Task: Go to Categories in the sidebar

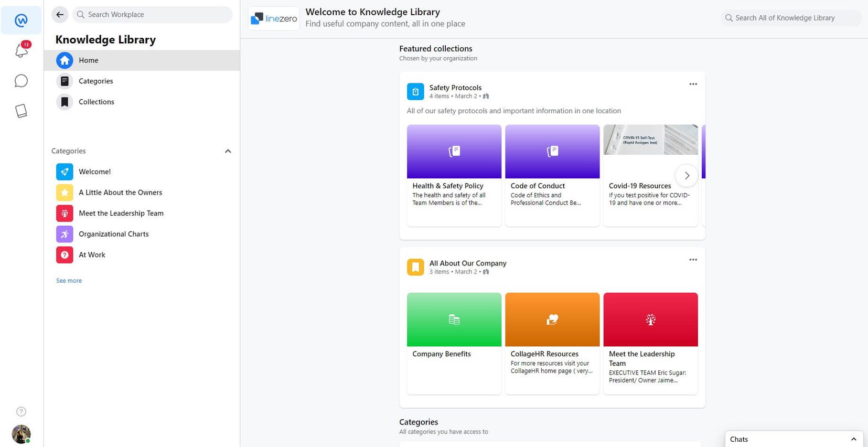Action: [x=95, y=81]
